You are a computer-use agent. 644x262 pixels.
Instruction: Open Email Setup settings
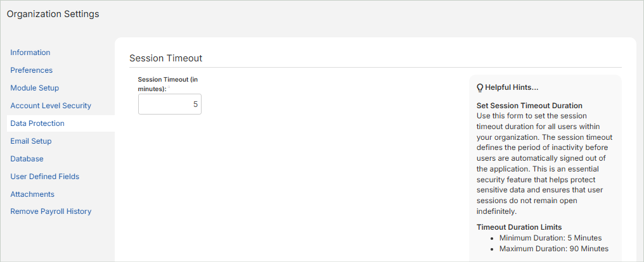tap(31, 141)
